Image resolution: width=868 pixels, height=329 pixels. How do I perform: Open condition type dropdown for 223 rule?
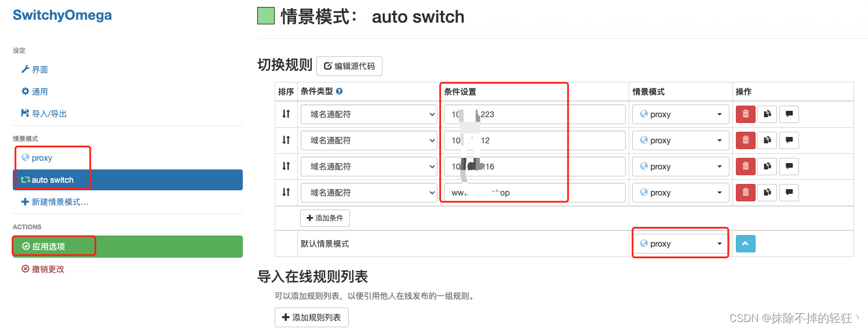click(369, 114)
